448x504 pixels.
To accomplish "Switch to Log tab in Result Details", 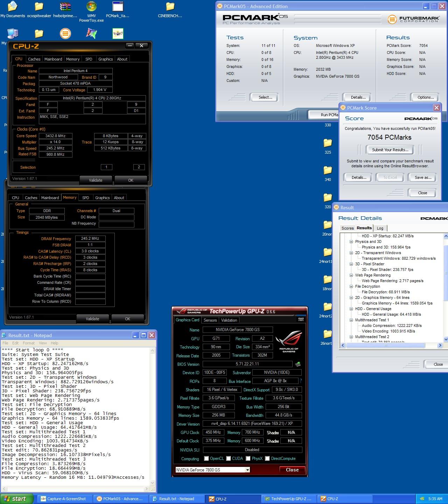I will [380, 228].
